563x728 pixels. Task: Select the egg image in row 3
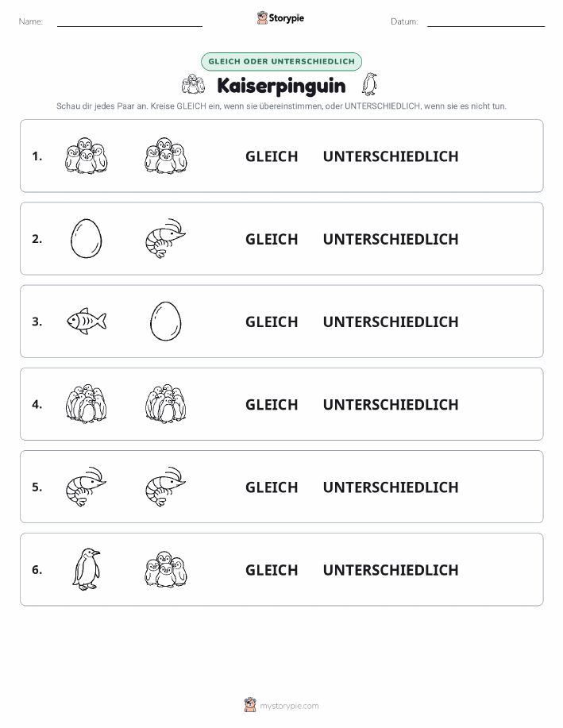pos(166,322)
